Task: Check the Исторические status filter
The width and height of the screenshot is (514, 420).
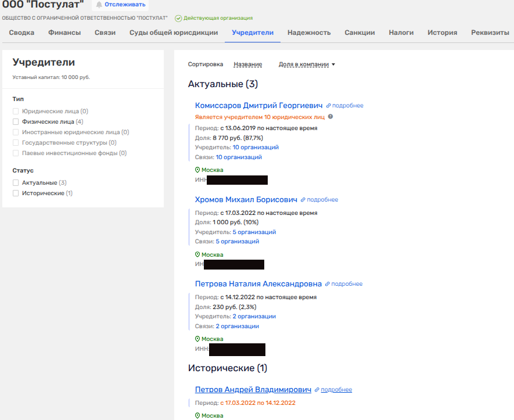Action: pos(16,193)
